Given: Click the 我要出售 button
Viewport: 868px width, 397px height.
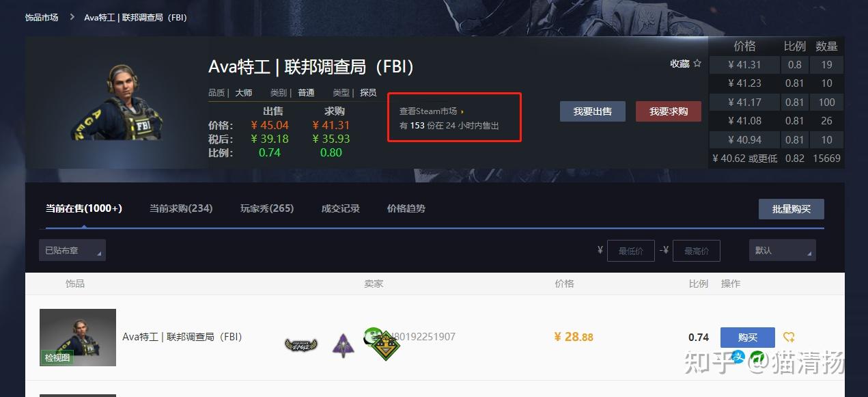Looking at the screenshot, I should 593,111.
